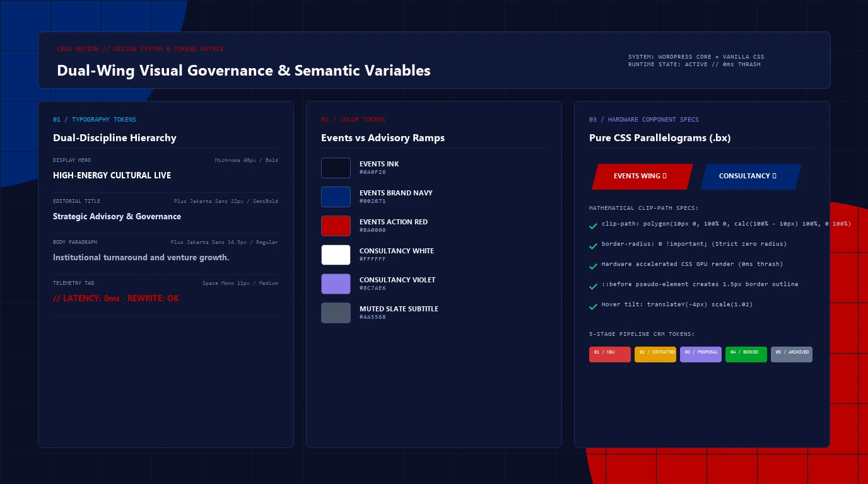
Task: Click Institutional turnaround and venture growth text
Action: click(x=141, y=258)
